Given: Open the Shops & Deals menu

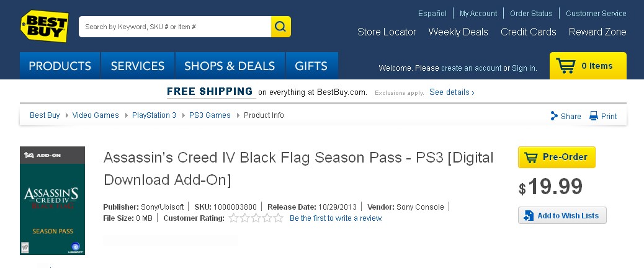Looking at the screenshot, I should (x=230, y=66).
